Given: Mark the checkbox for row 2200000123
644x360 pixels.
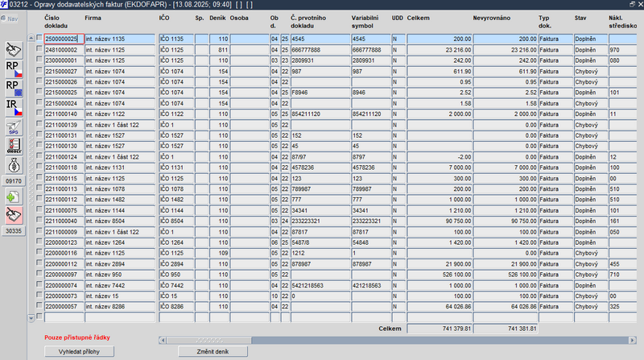Looking at the screenshot, I should click(x=39, y=242).
